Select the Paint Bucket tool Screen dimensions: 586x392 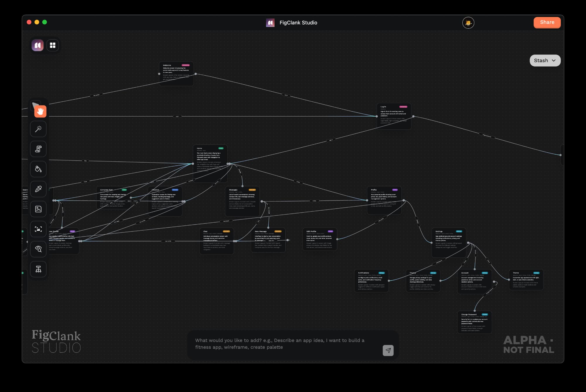point(38,169)
